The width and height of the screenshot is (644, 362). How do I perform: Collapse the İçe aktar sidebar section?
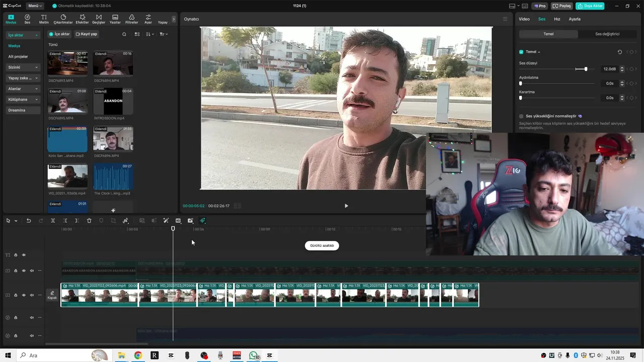coord(36,35)
